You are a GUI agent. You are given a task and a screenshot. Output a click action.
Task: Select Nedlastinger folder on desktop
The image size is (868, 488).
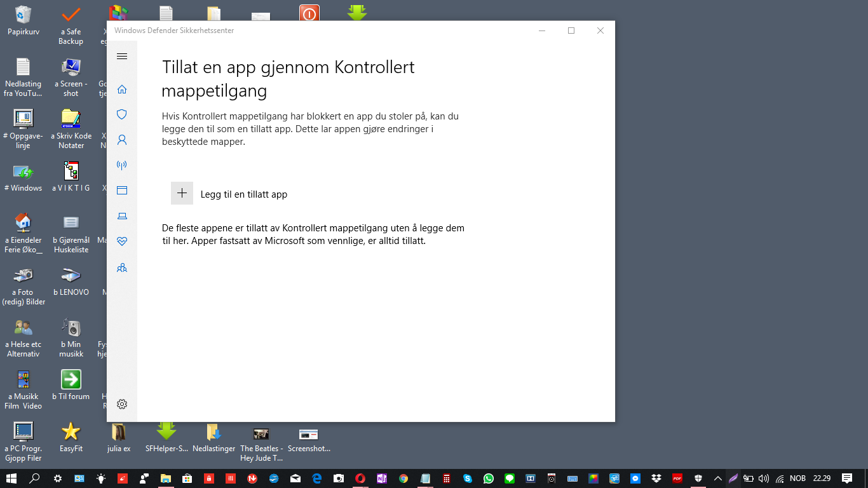pos(214,438)
